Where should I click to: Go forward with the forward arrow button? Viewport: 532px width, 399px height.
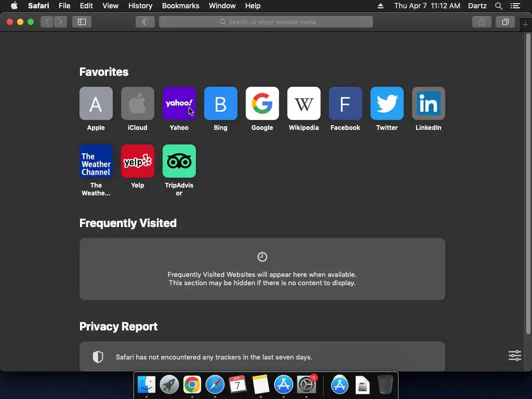click(x=60, y=22)
